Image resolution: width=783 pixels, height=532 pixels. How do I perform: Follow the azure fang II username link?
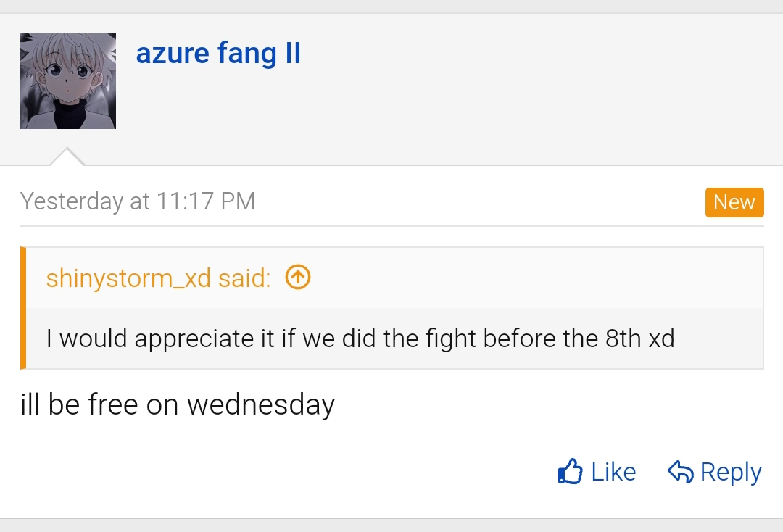[x=218, y=53]
